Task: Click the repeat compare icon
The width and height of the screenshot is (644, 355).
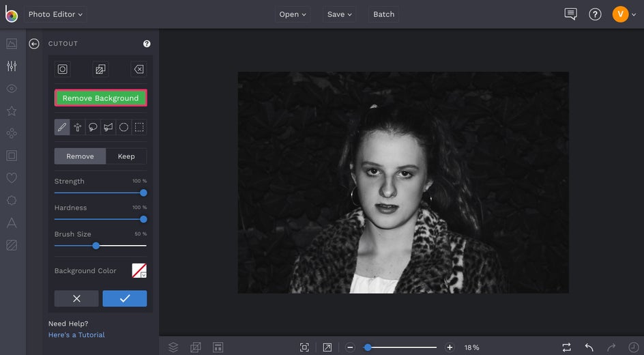Action: coord(566,347)
